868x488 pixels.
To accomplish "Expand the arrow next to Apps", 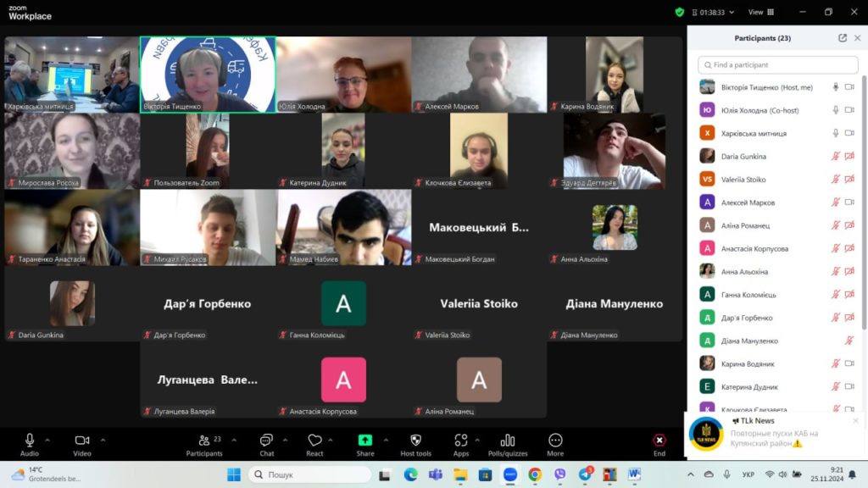I will [x=477, y=441].
